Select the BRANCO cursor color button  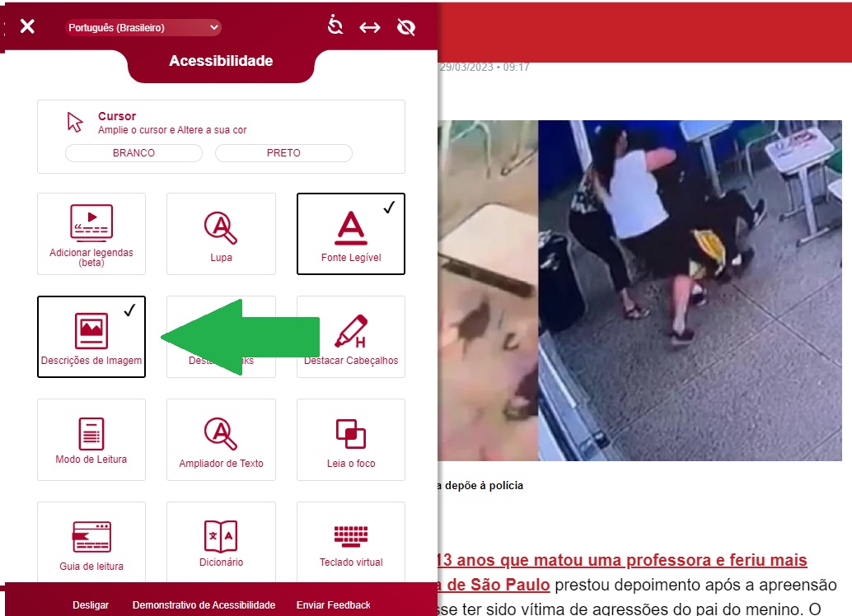[133, 152]
